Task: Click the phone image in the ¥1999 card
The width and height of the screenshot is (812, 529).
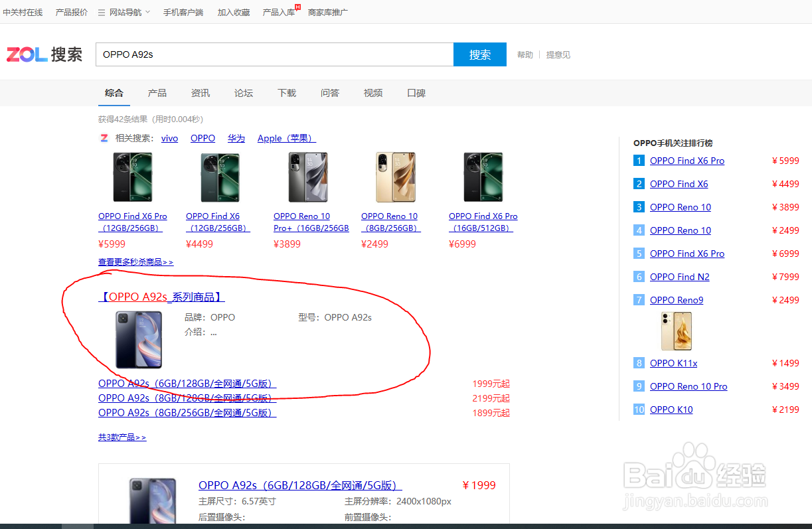Action: coord(152,500)
